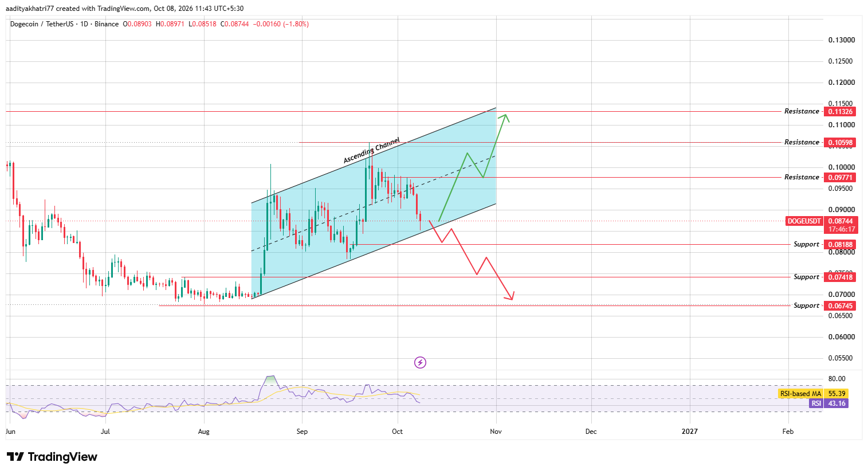Click the 0.12500 price scale value
The width and height of the screenshot is (868, 474).
tap(842, 61)
